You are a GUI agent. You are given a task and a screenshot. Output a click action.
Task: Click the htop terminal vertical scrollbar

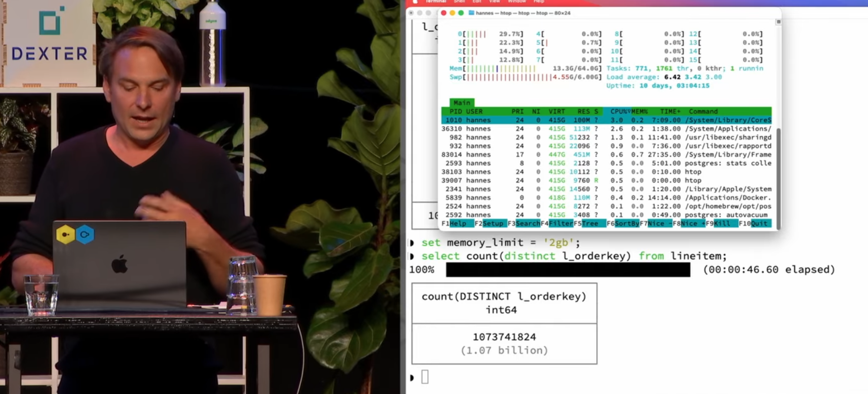(778, 174)
